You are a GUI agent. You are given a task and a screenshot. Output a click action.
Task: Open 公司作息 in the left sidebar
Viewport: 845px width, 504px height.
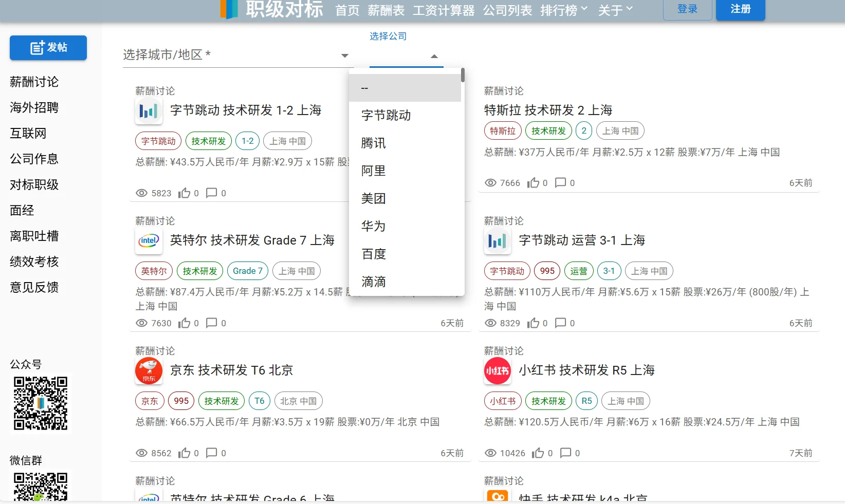pos(34,159)
